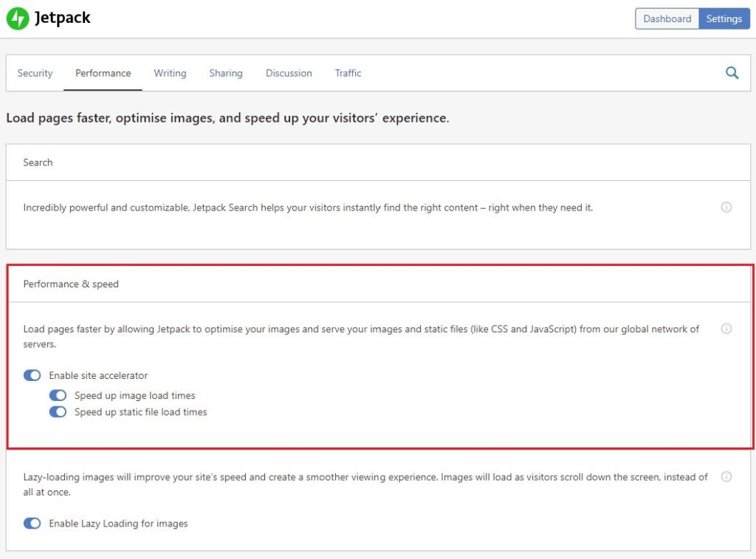Screen dimensions: 756x559
Task: Disable the site accelerator toggle
Action: click(x=32, y=375)
